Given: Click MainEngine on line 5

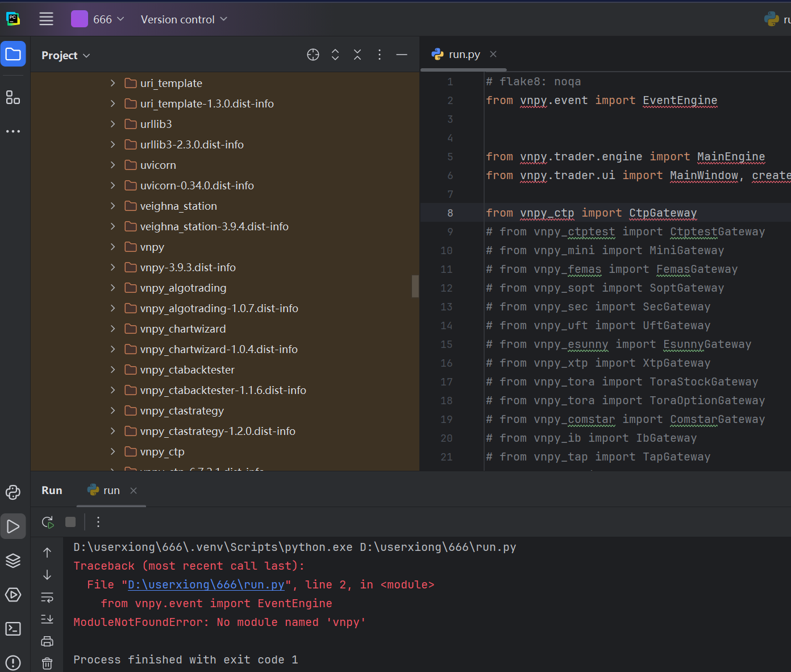Looking at the screenshot, I should pyautogui.click(x=731, y=157).
